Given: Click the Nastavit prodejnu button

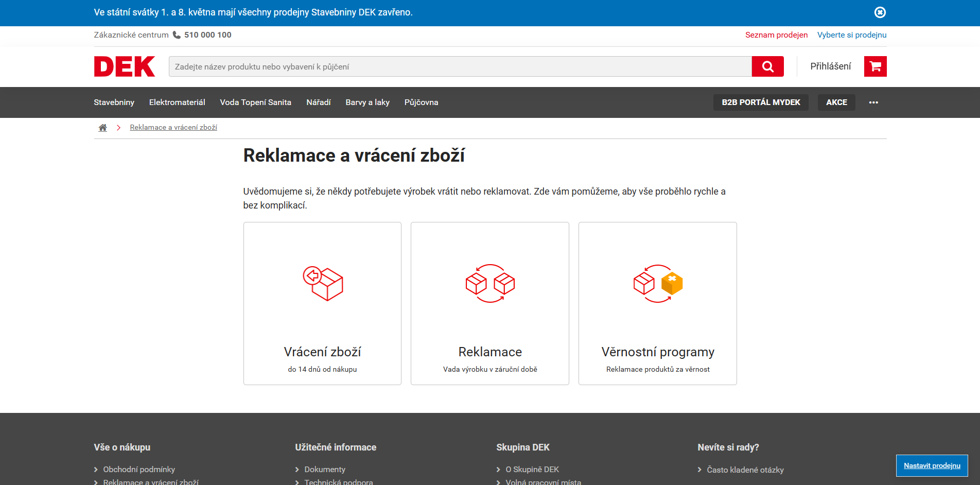Looking at the screenshot, I should click(932, 465).
